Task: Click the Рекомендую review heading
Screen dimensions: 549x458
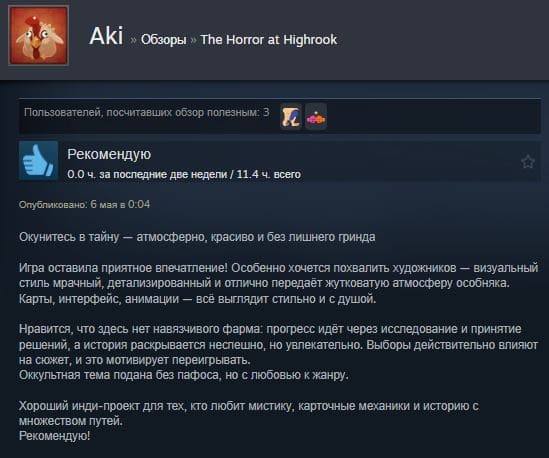Action: point(109,154)
